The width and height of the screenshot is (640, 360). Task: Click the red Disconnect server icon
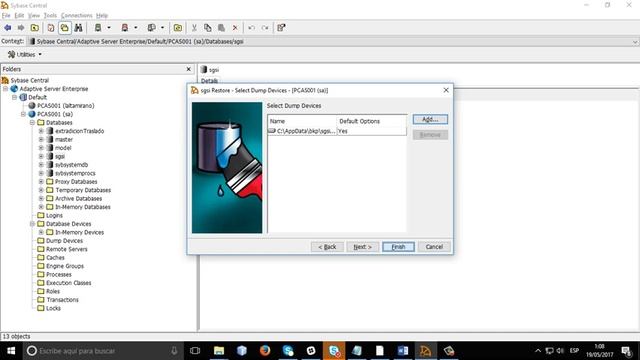coord(125,28)
